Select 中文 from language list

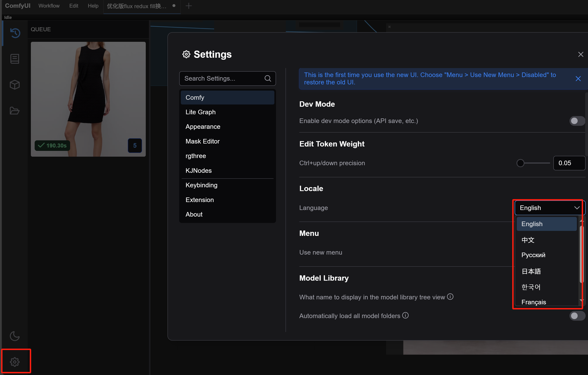[528, 240]
